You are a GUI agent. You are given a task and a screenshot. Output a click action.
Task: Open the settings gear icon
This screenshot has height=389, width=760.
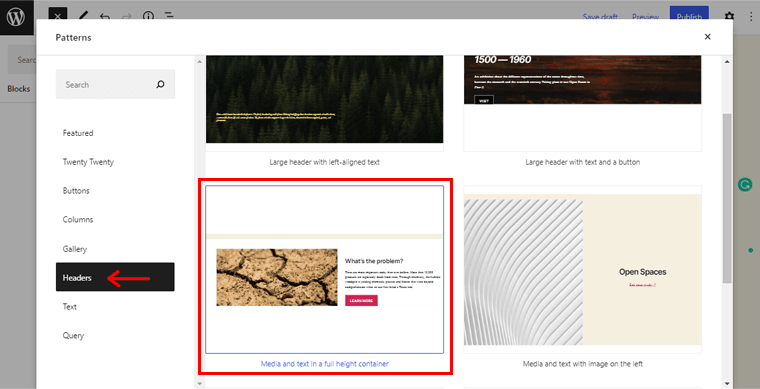click(x=729, y=17)
